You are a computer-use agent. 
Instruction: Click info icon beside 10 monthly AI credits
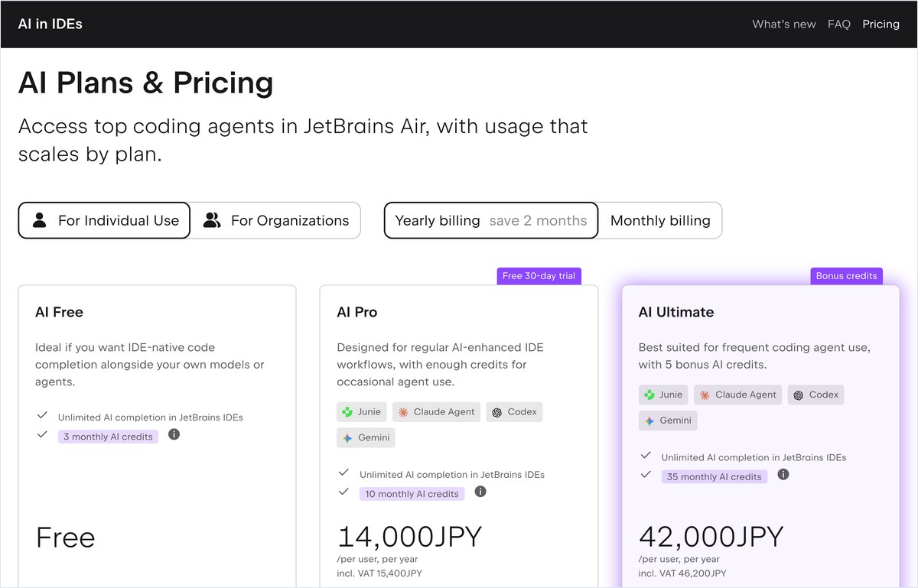(x=480, y=492)
